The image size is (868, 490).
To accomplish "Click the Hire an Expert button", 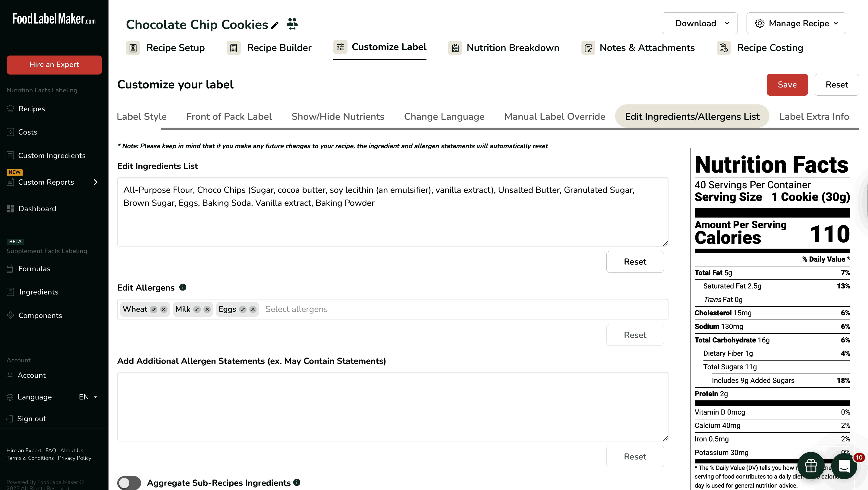I will pos(54,65).
